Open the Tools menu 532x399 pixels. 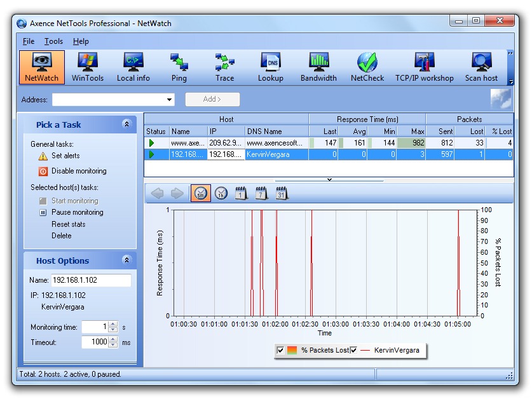tap(53, 41)
